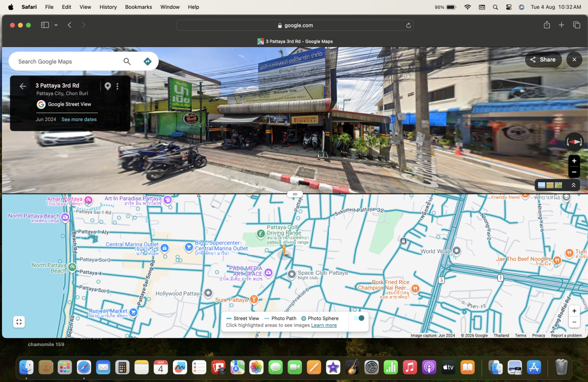Expand the imagery strip with the double chevron
Image resolution: width=588 pixels, height=382 pixels.
[573, 185]
